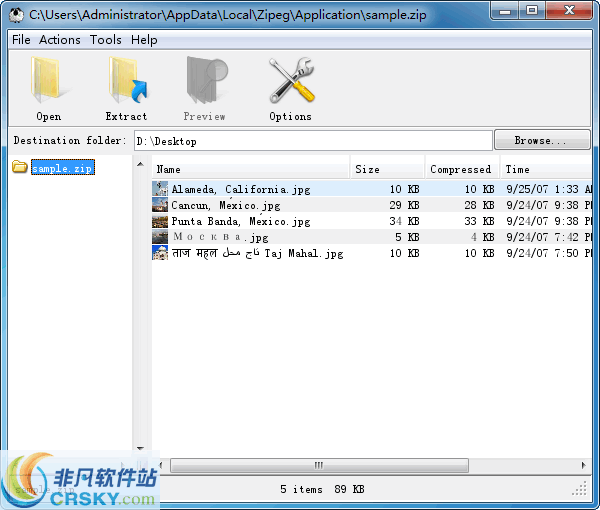
Task: Open the Help menu
Action: [144, 40]
